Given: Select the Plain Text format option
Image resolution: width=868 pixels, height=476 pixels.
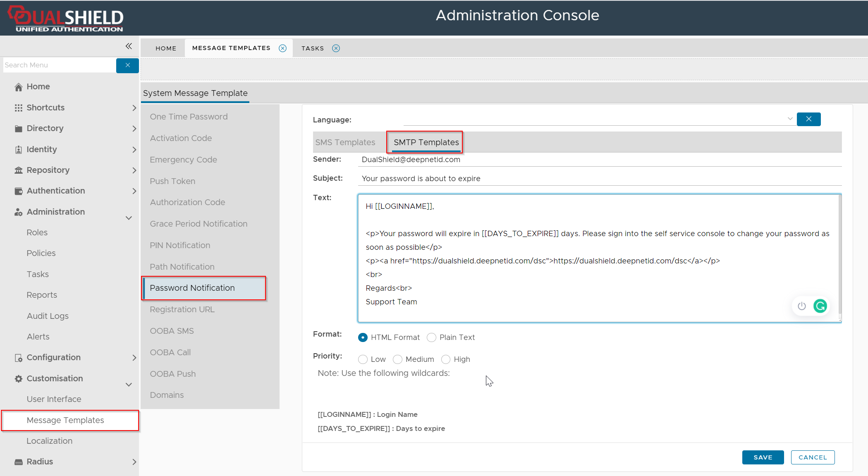Looking at the screenshot, I should pos(431,337).
